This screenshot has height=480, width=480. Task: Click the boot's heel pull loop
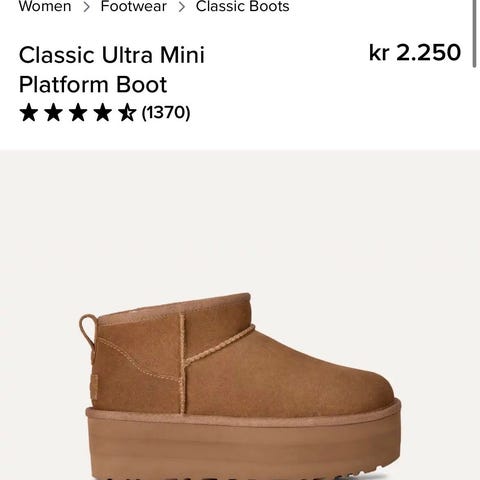coord(88,332)
